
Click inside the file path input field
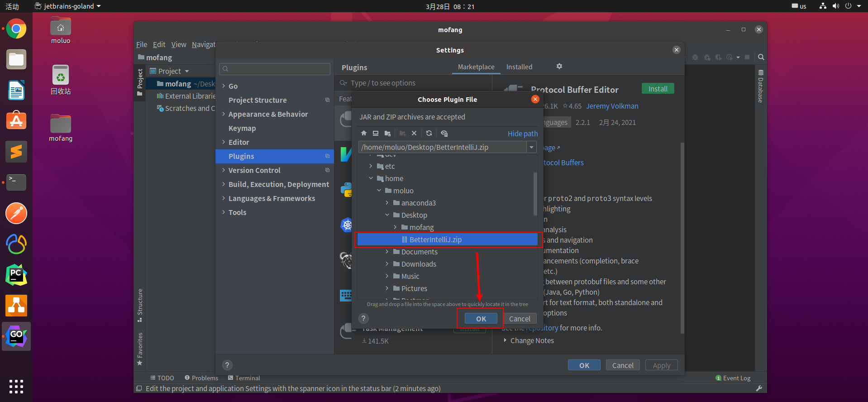tap(442, 147)
